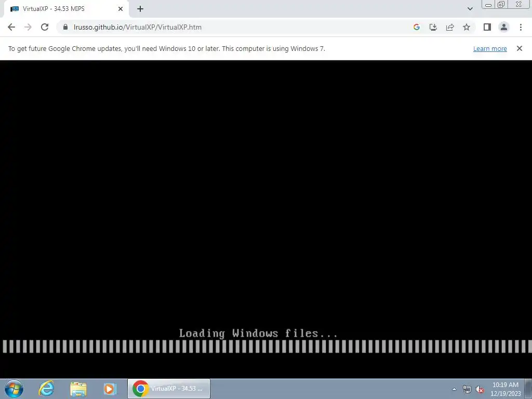
Task: Click the muted volume tray icon
Action: click(480, 389)
